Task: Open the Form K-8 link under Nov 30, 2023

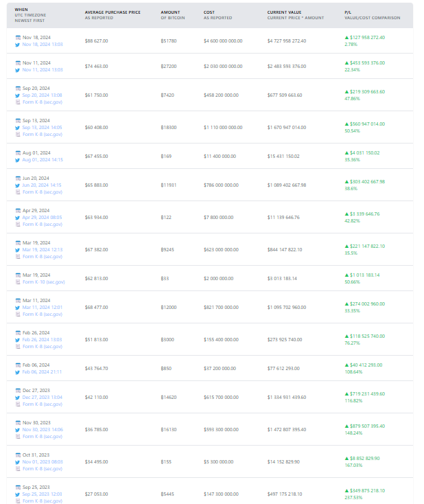Action: pyautogui.click(x=43, y=437)
